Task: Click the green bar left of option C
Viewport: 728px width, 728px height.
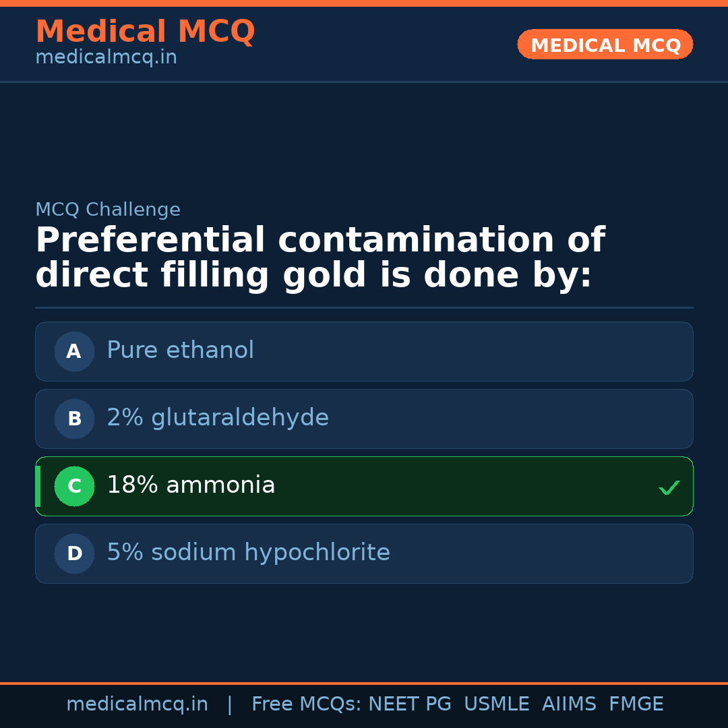Action: pyautogui.click(x=38, y=486)
